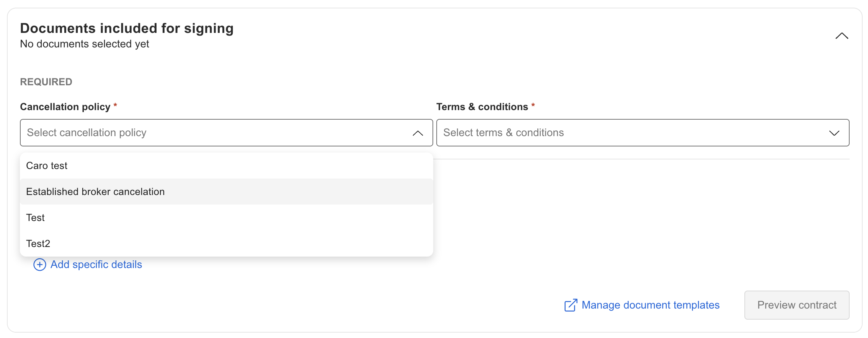Click the REQUIRED section label
Screen dimensions: 868x338
pyautogui.click(x=46, y=82)
